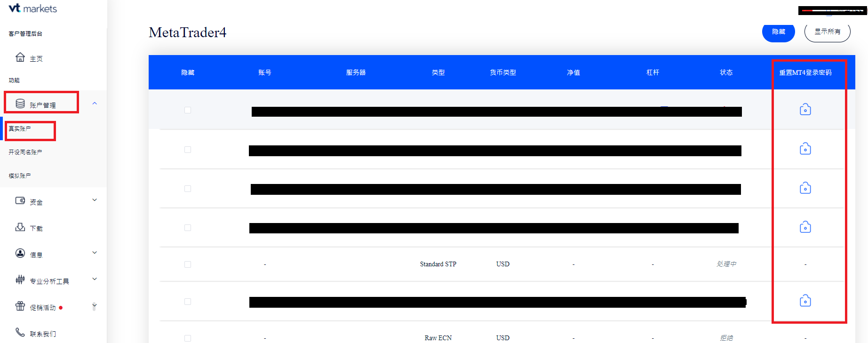The image size is (868, 343).
Task: Tick the hide checkbox in the first row
Action: (x=188, y=110)
